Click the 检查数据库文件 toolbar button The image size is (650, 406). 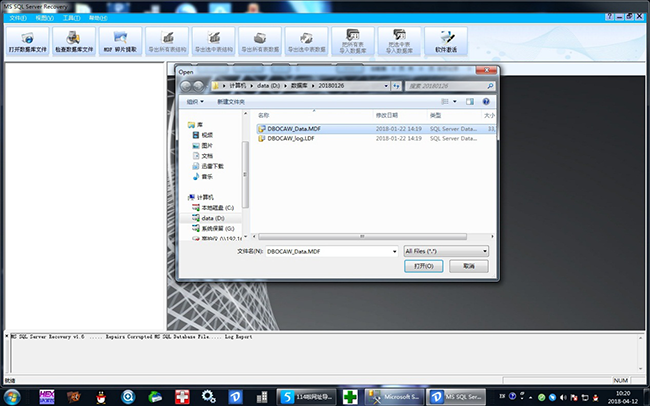[74, 41]
